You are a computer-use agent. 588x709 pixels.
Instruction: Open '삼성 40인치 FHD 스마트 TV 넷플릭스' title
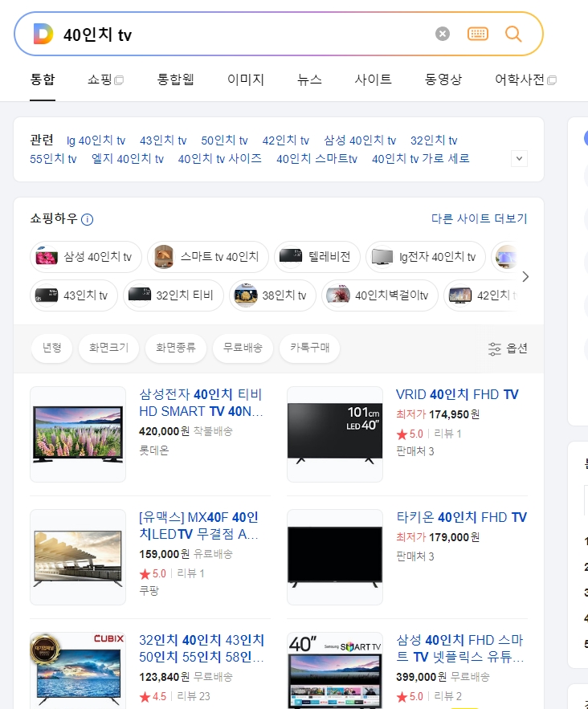[460, 649]
